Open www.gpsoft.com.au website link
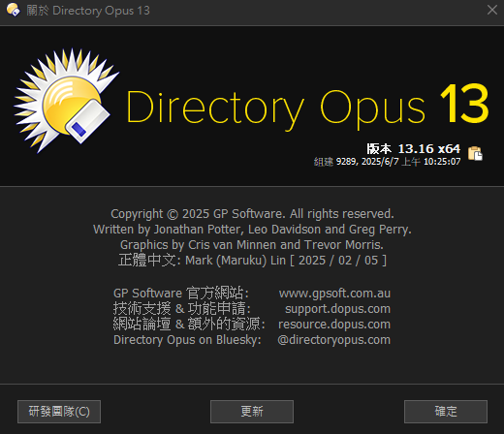 tap(334, 294)
